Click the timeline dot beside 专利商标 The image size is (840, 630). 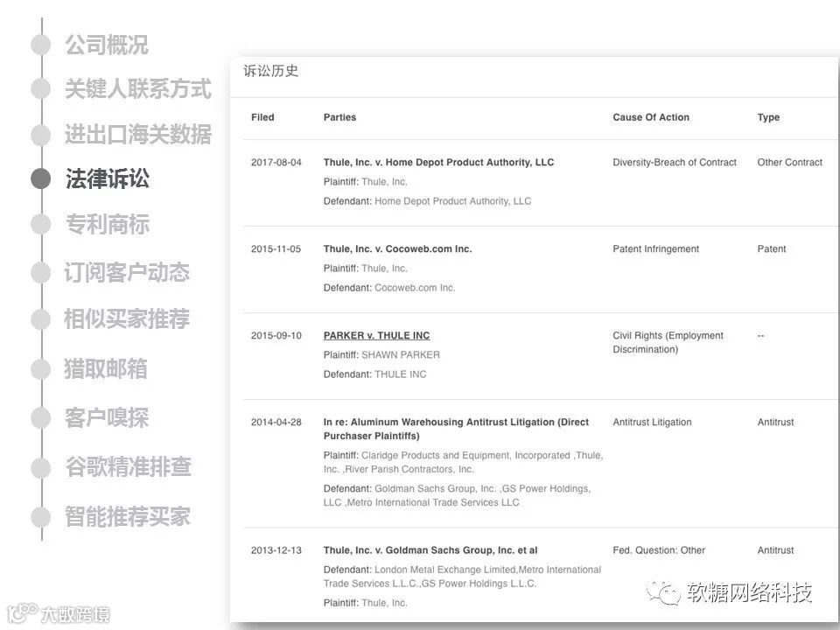click(41, 225)
